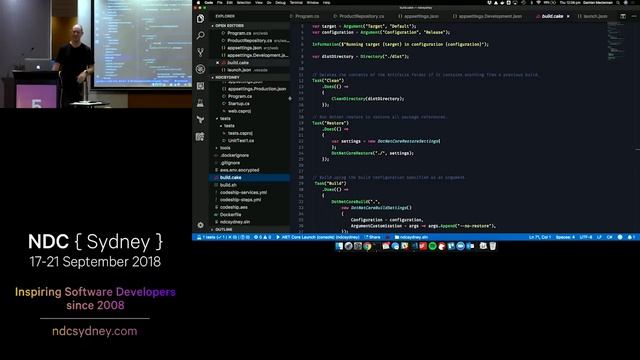Open Finder from the Dock
The image size is (640, 360).
[339, 246]
